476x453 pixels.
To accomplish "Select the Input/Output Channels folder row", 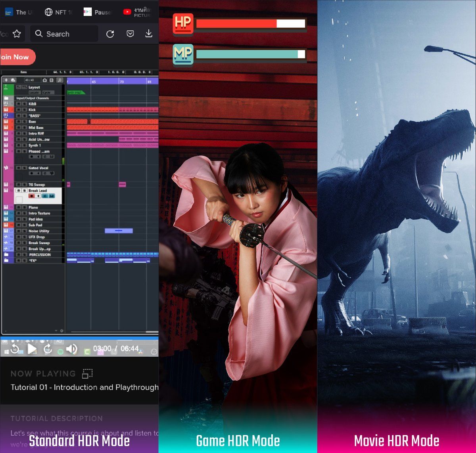I will [33, 98].
